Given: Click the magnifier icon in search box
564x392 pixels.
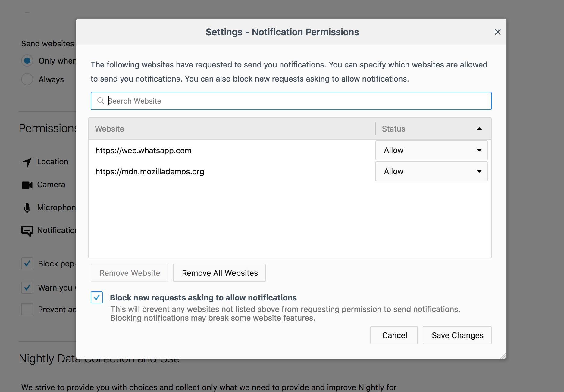Looking at the screenshot, I should pyautogui.click(x=101, y=101).
